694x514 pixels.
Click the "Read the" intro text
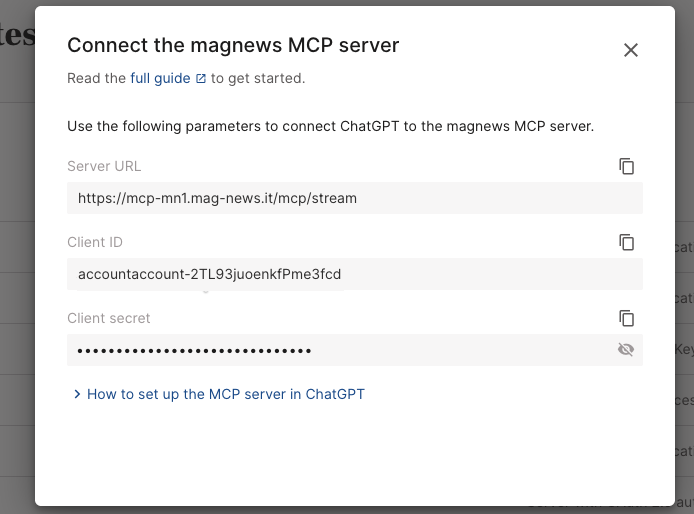(96, 78)
